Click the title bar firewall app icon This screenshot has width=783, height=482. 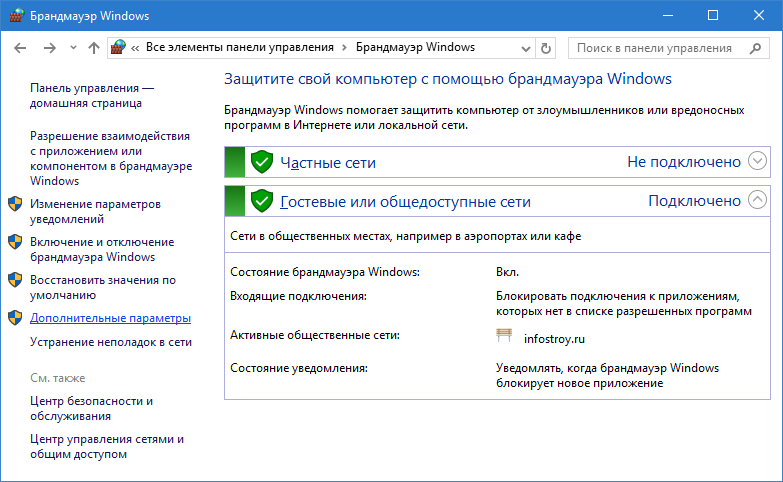pos(16,15)
